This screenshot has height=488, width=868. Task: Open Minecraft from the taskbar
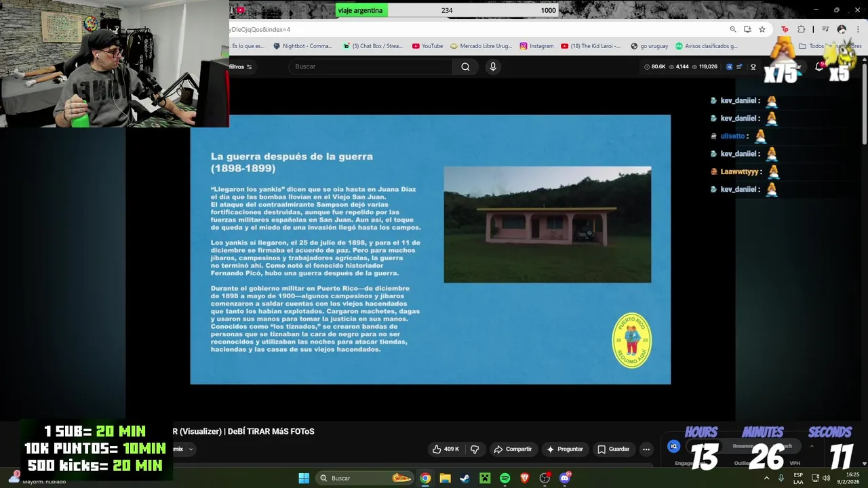(x=485, y=478)
